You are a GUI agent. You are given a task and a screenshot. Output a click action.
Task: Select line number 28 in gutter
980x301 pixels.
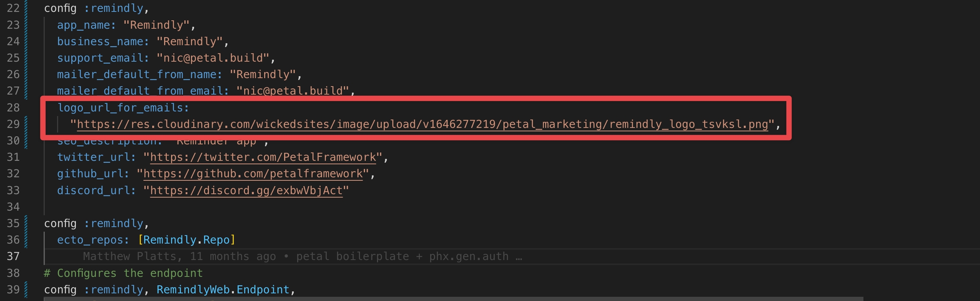coord(13,108)
